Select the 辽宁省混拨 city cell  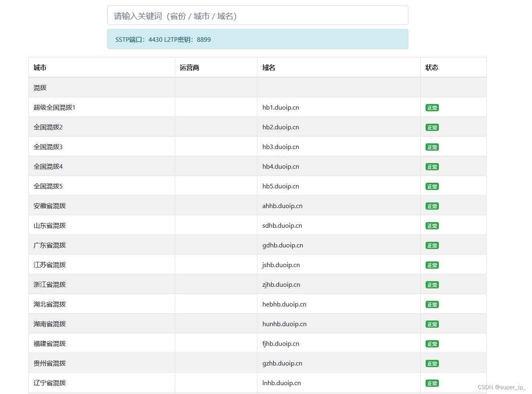coord(102,383)
